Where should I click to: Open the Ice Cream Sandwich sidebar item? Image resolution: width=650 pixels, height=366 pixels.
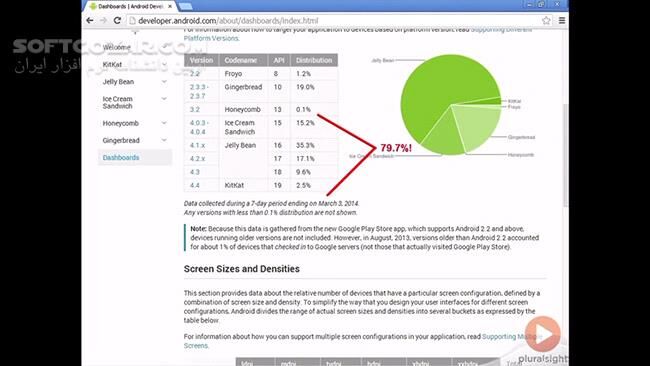(x=118, y=102)
